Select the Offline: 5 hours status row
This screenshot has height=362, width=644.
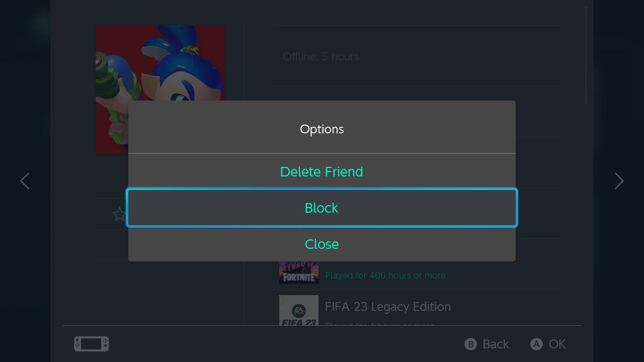point(320,56)
